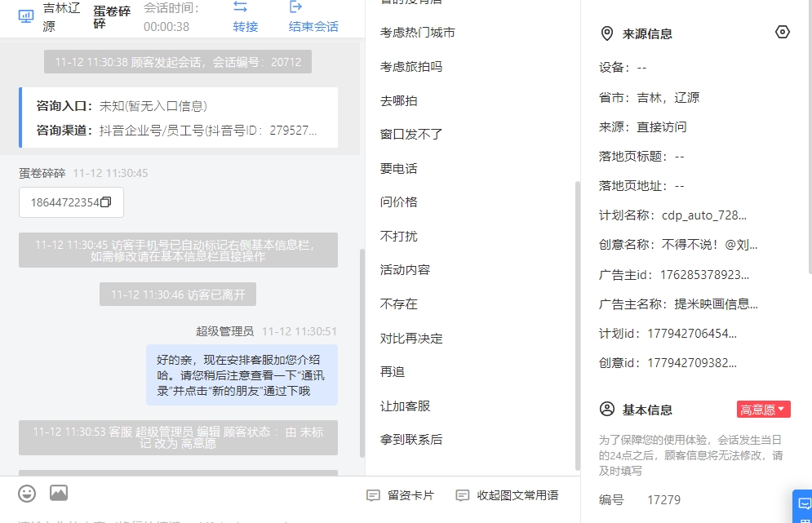Click the 咨询渠道 抖音企业号 info line
The height and width of the screenshot is (523, 812).
176,131
